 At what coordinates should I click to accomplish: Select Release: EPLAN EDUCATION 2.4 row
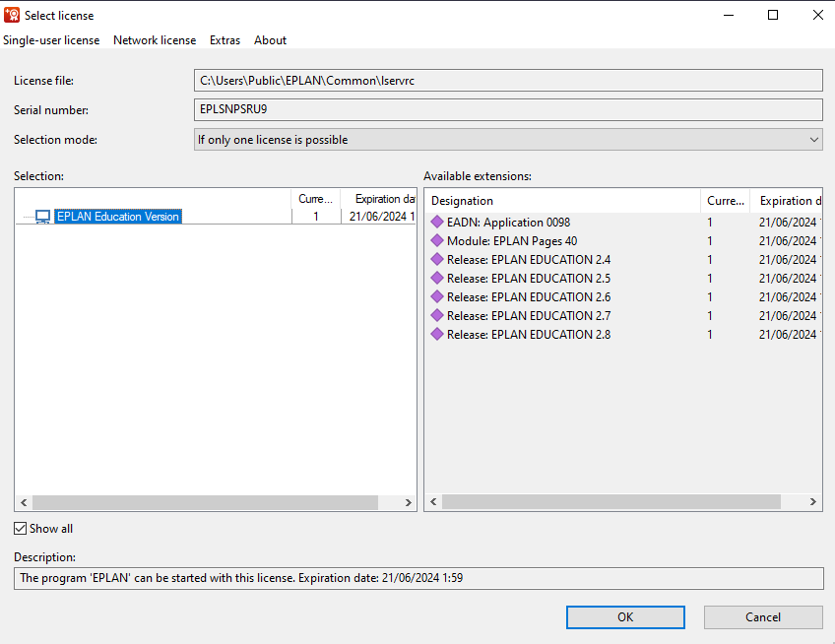point(623,259)
